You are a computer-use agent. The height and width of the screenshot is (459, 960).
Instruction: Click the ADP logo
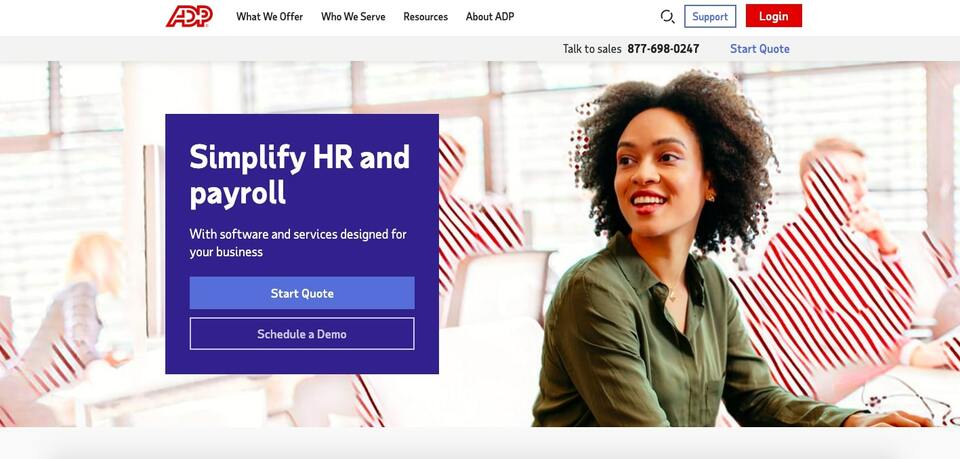(x=189, y=17)
